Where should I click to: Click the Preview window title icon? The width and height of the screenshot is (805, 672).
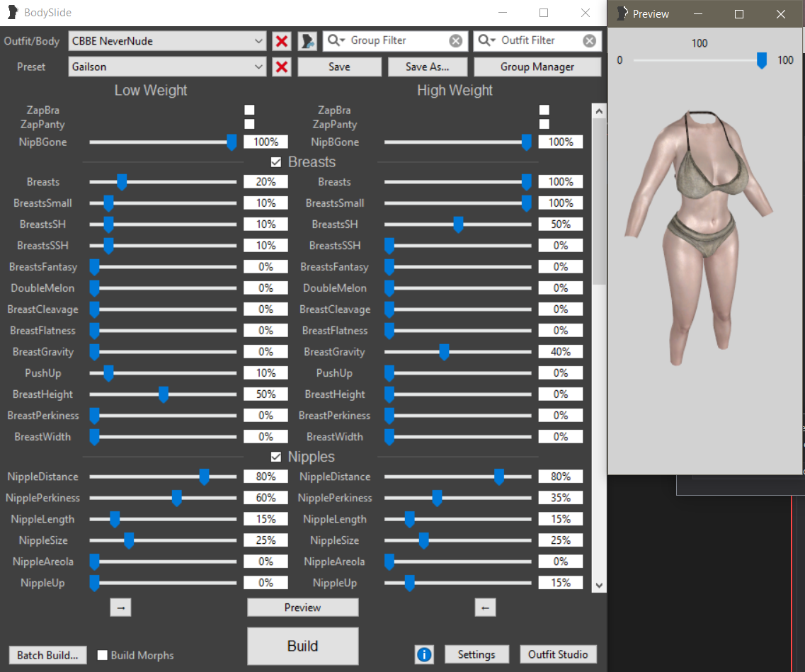tap(622, 13)
